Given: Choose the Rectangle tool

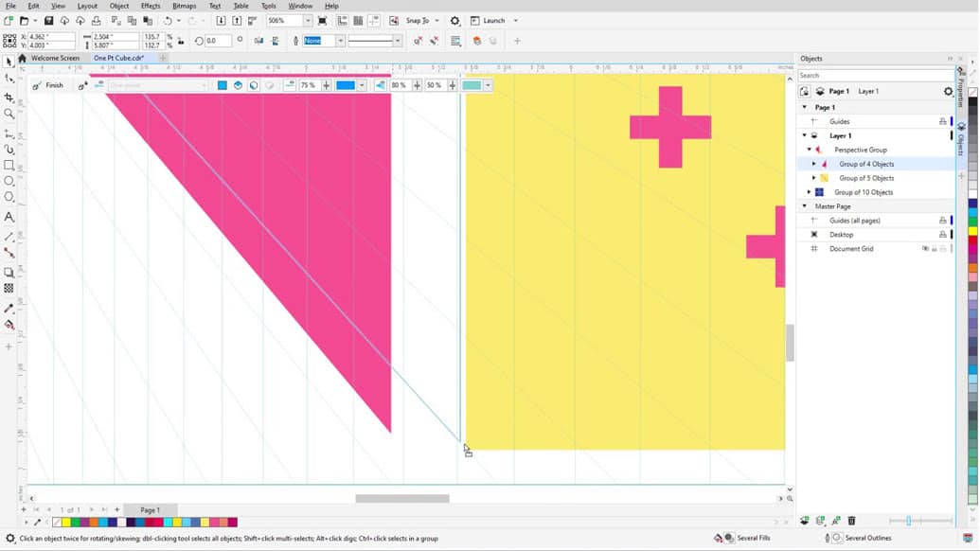Looking at the screenshot, I should tap(9, 165).
